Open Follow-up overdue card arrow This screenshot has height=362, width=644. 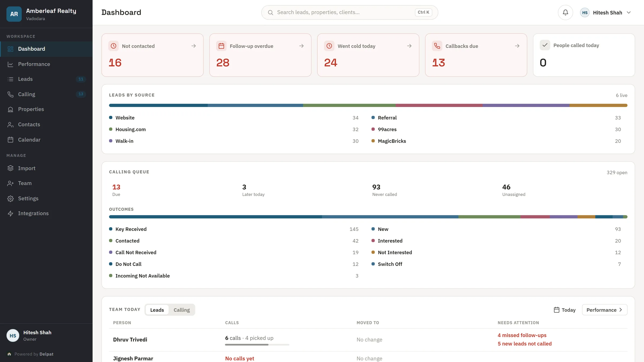[301, 46]
